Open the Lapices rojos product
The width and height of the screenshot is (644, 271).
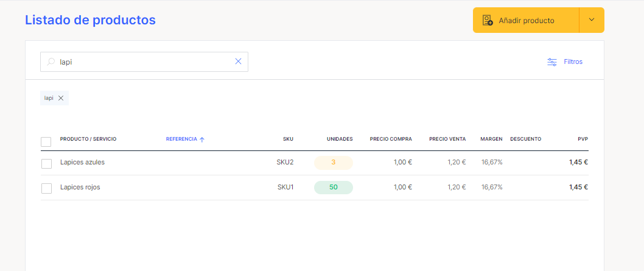coord(80,187)
